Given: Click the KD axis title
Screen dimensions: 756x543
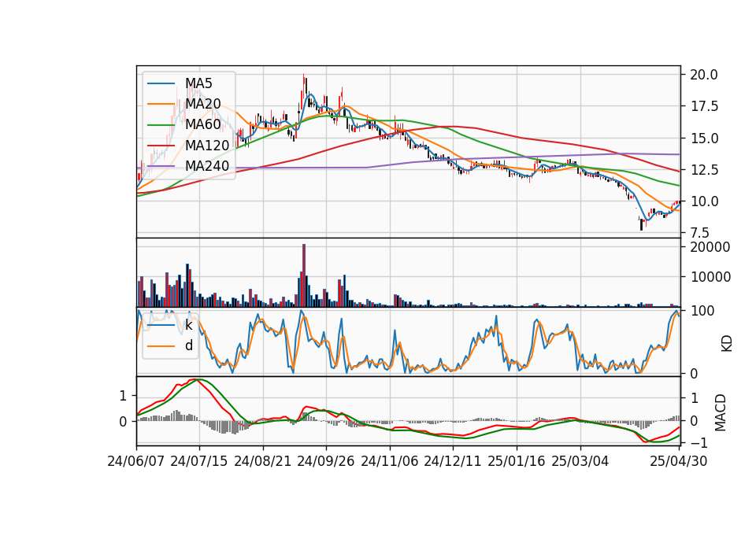Looking at the screenshot, I should click(727, 343).
